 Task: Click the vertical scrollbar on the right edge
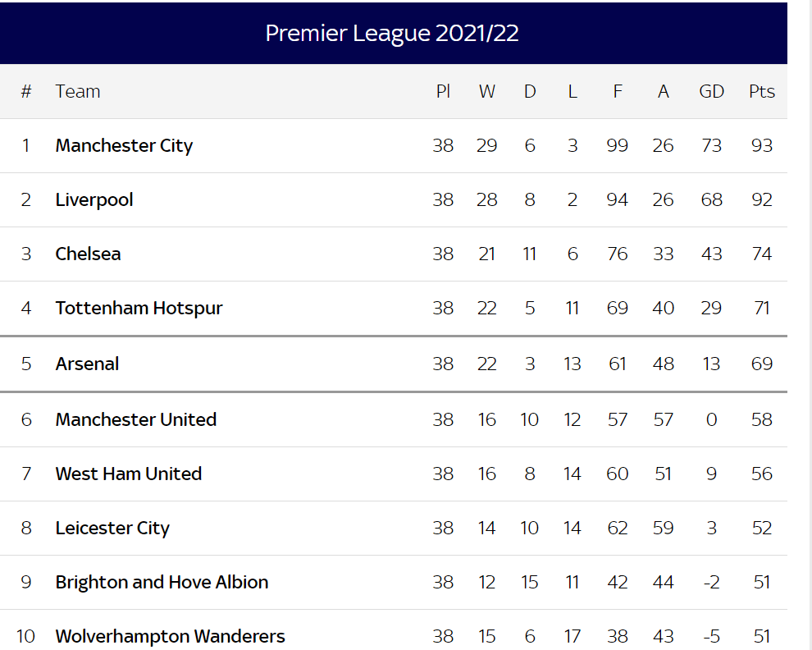(x=809, y=325)
